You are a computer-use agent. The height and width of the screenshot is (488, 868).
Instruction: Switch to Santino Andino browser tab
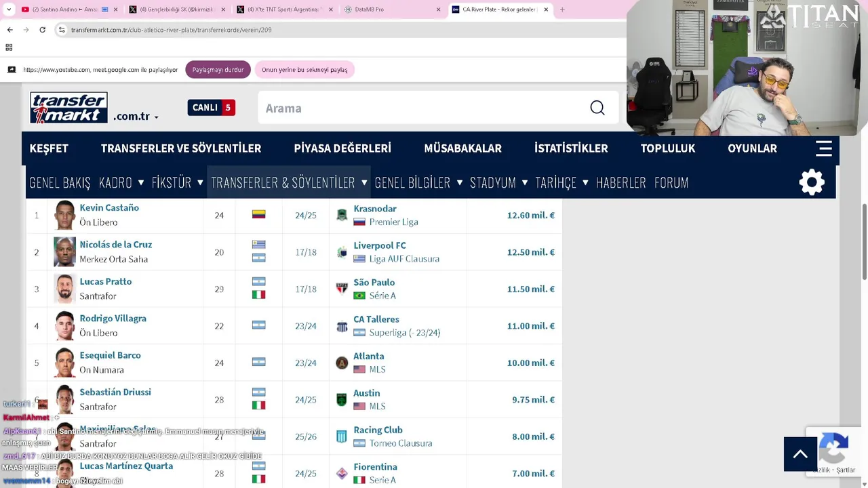(69, 9)
